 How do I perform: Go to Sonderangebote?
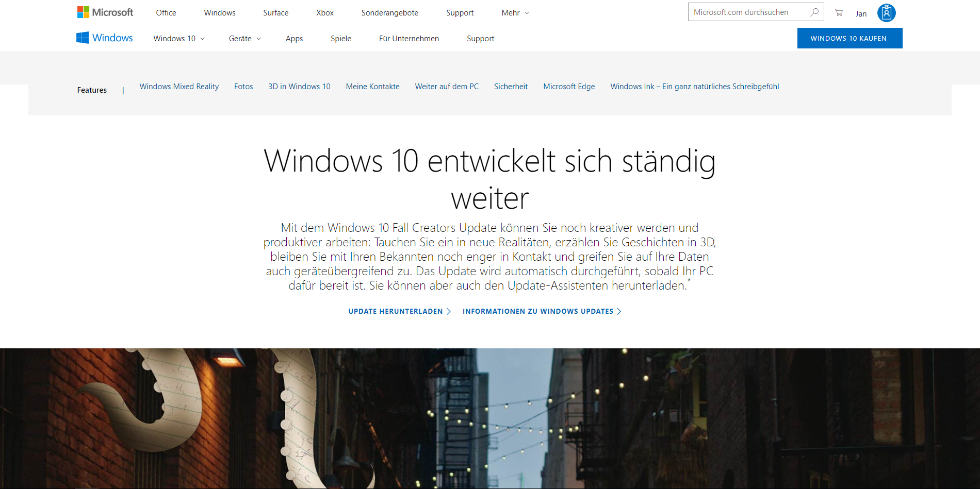[x=390, y=13]
